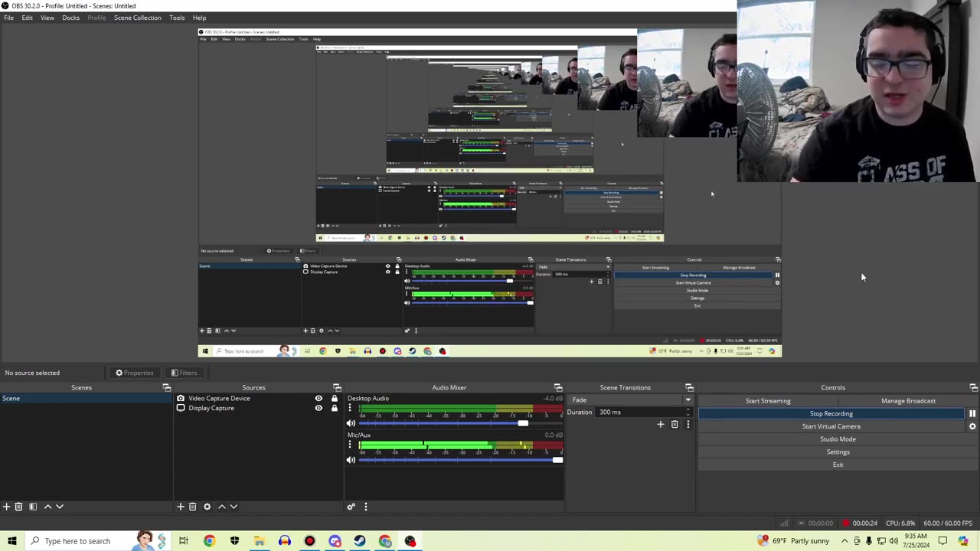This screenshot has width=980, height=551.
Task: Click the Exit button in Controls
Action: tap(838, 465)
